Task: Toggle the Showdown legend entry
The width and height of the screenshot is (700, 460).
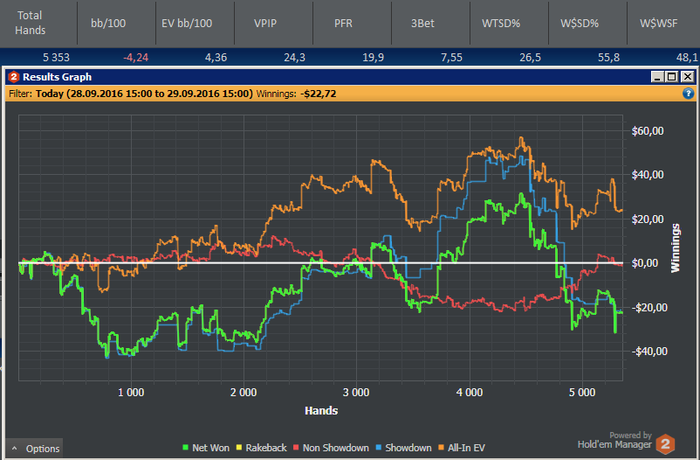Action: tap(404, 447)
